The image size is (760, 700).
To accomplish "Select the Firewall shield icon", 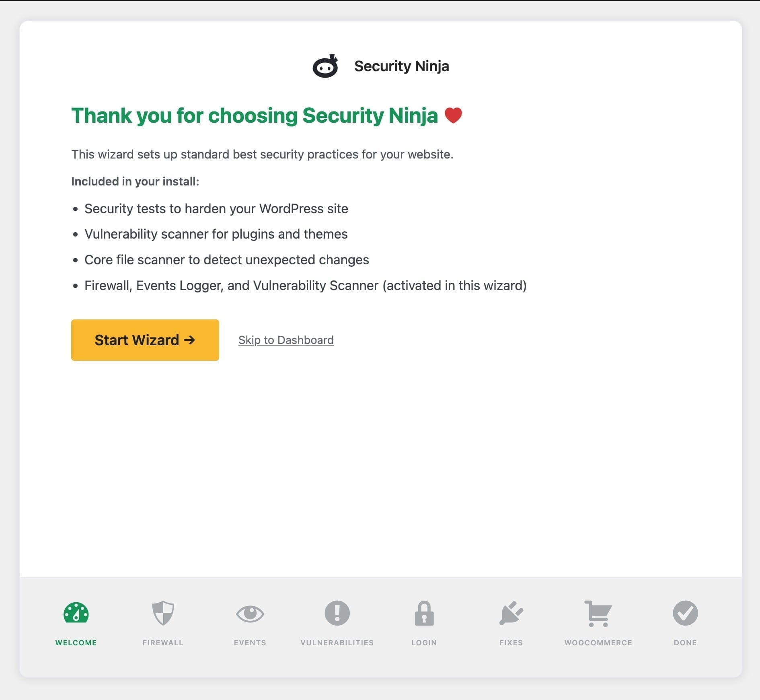I will 163,613.
